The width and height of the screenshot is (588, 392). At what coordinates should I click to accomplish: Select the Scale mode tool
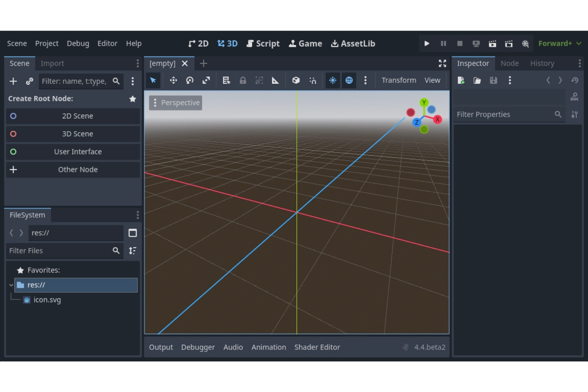pyautogui.click(x=206, y=80)
